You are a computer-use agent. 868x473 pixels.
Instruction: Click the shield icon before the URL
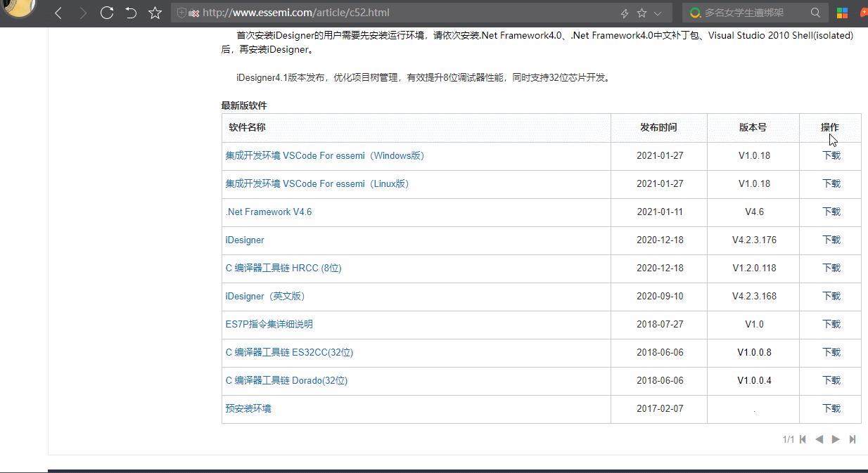[x=183, y=12]
